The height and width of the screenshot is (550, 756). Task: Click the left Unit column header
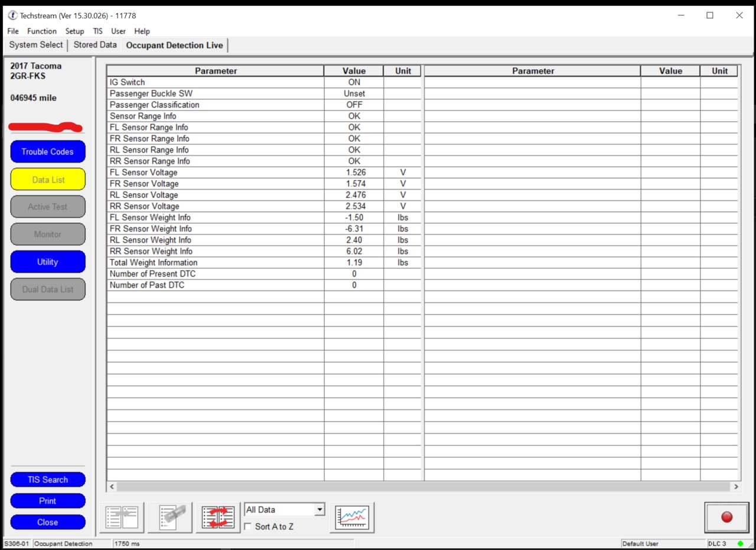click(403, 71)
